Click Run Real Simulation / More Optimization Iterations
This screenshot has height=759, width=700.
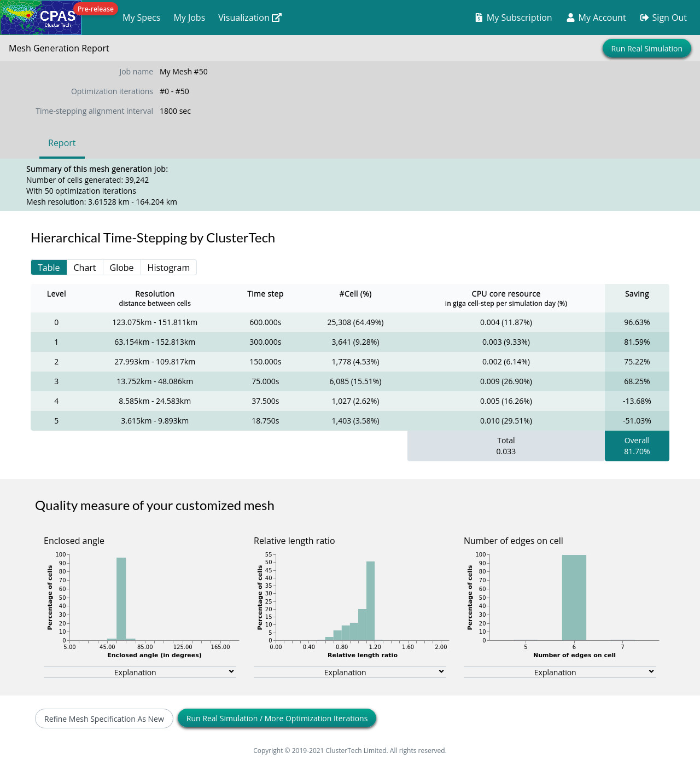(277, 719)
